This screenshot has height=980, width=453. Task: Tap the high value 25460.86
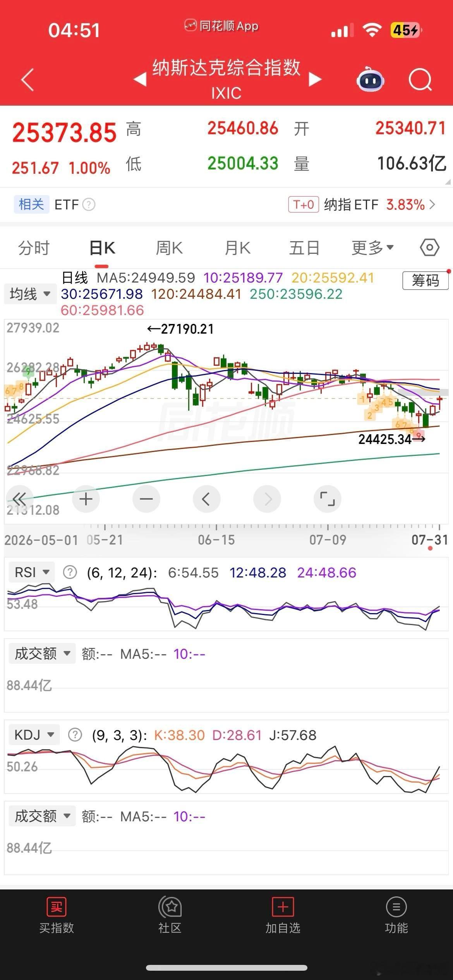pyautogui.click(x=243, y=128)
